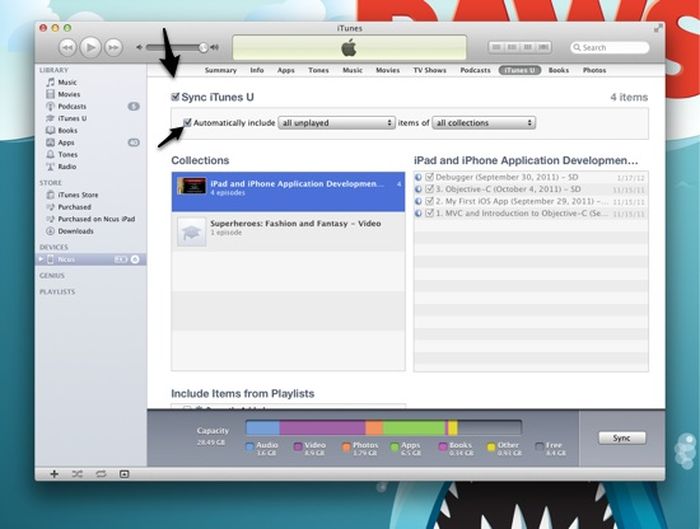Toggle checkbox for 2. My First iOS App
Screen dimensions: 700x529
point(429,201)
